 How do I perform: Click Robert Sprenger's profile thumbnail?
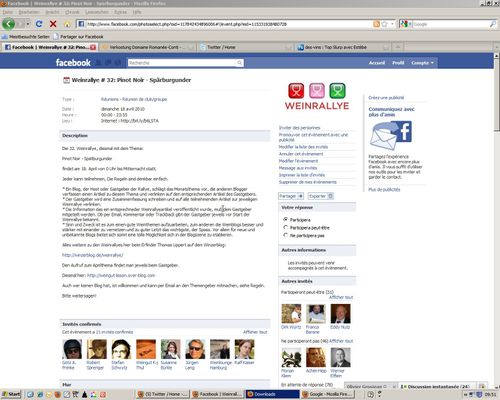click(x=97, y=349)
